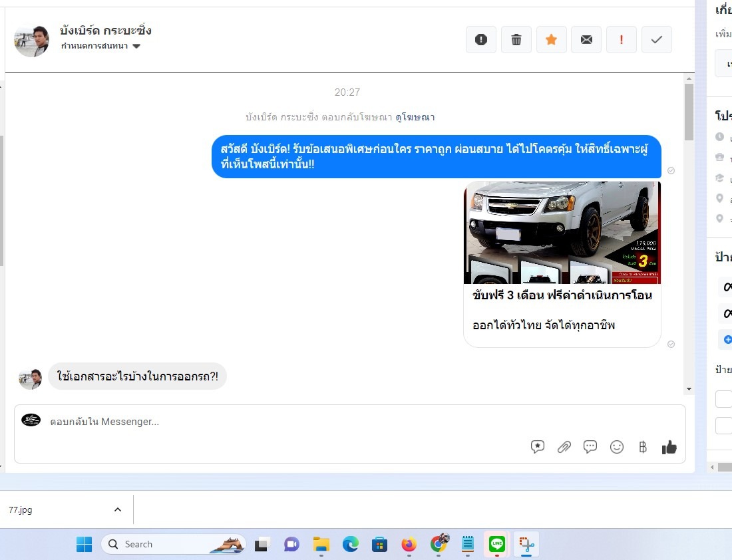
Task: Toggle the checkmark done button
Action: 657,40
